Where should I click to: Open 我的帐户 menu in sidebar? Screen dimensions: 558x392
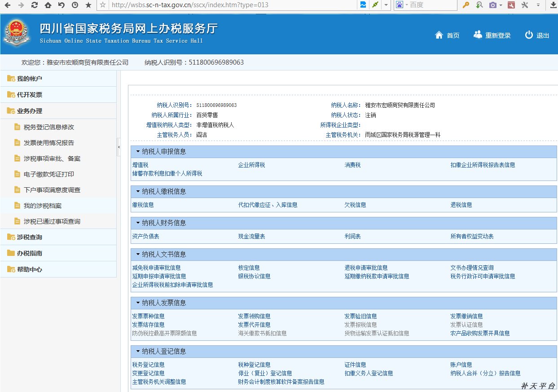(58, 79)
